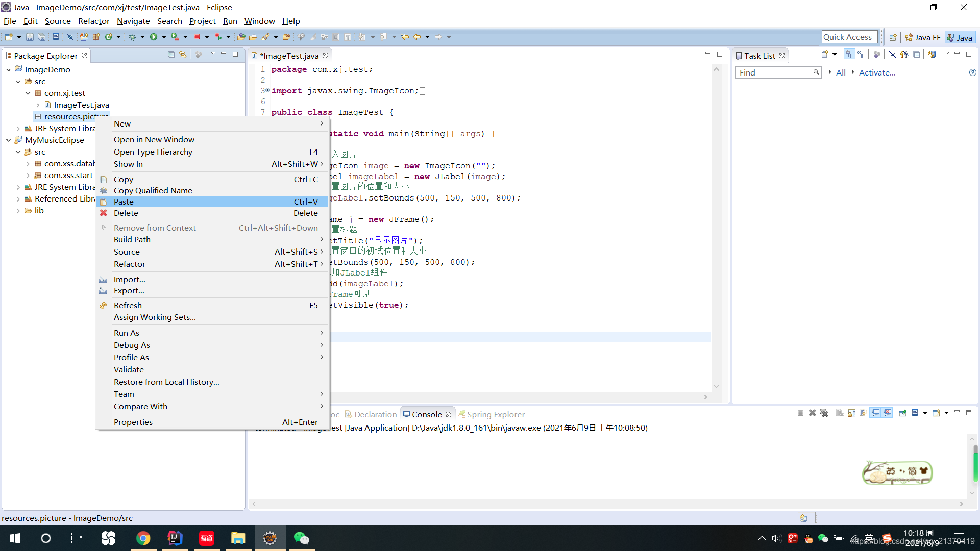This screenshot has width=980, height=551.
Task: Select the Run button in the toolbar
Action: click(155, 36)
